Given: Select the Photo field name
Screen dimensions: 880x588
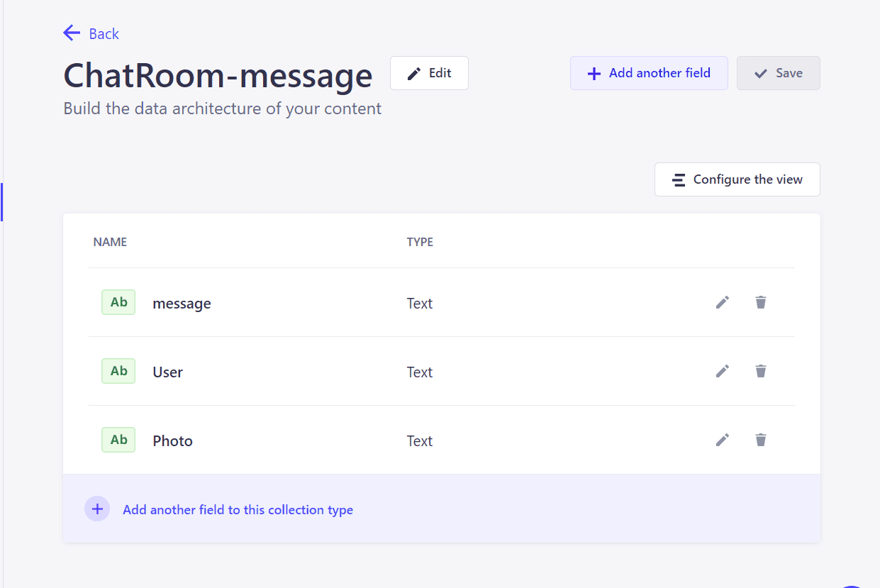Looking at the screenshot, I should point(172,441).
